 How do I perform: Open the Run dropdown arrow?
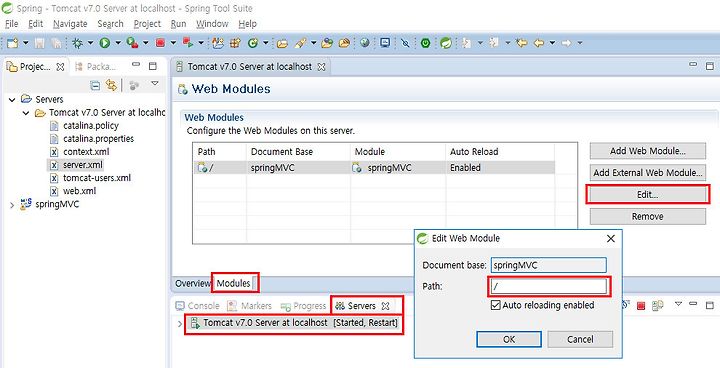pyautogui.click(x=118, y=43)
